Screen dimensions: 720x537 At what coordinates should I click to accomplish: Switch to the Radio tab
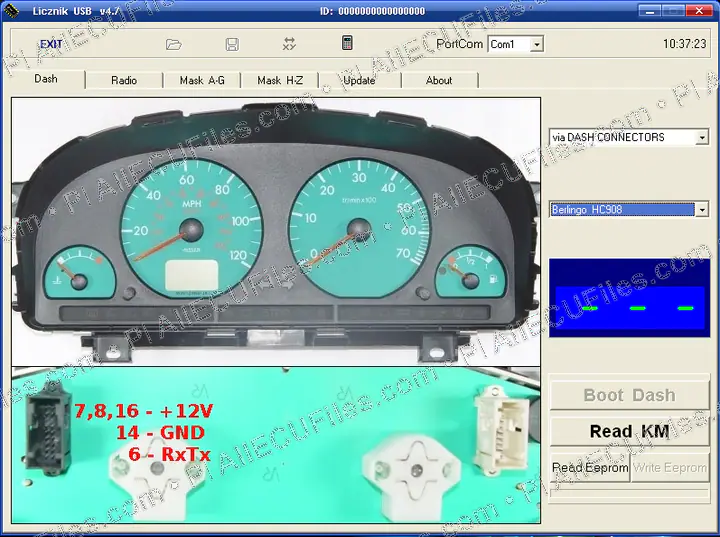tap(124, 80)
